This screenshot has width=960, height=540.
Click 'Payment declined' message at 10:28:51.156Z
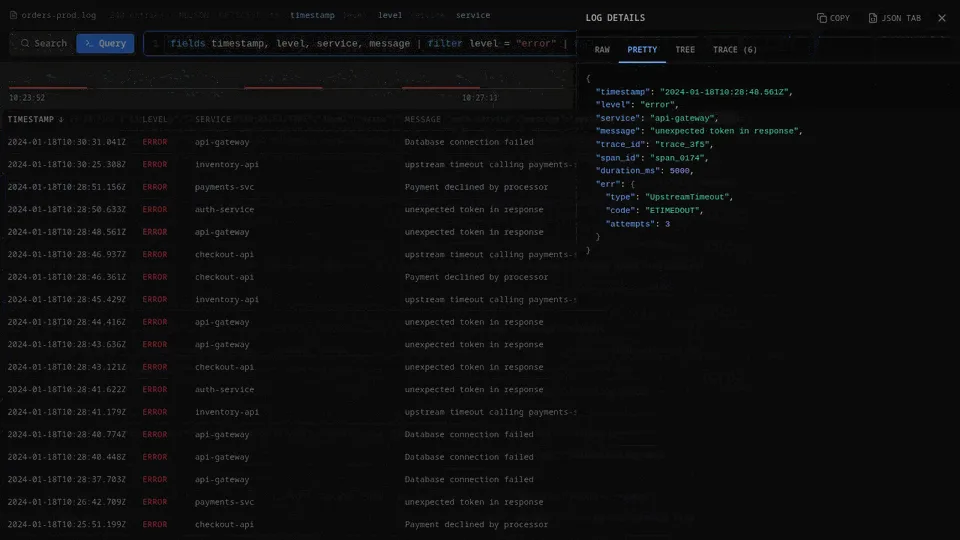click(x=476, y=187)
